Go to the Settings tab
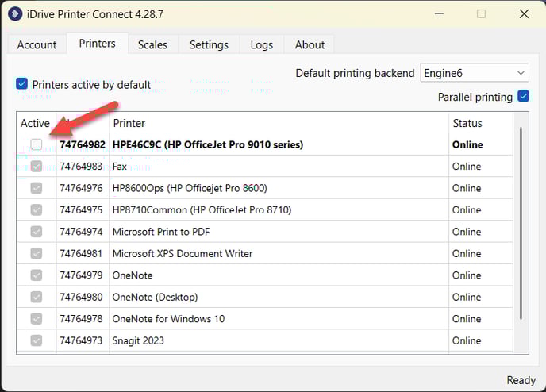Image resolution: width=546 pixels, height=392 pixels. click(x=209, y=44)
